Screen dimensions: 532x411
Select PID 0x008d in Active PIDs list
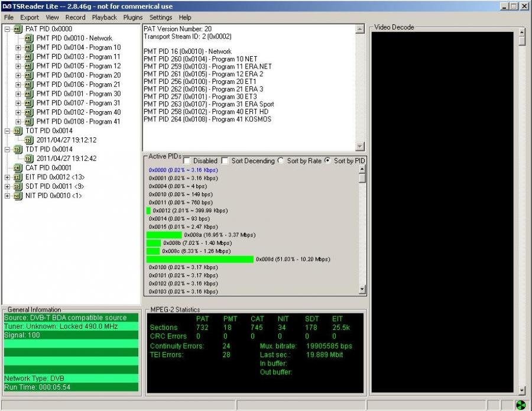293,260
